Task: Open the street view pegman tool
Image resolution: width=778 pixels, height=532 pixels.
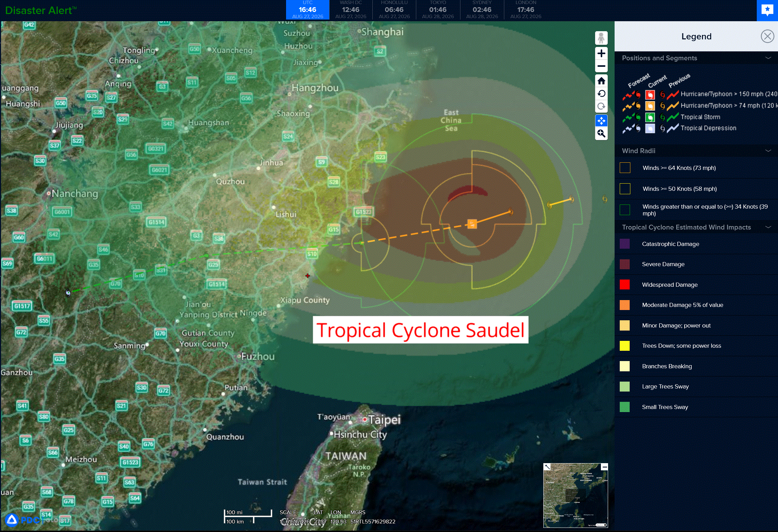Action: [601, 38]
